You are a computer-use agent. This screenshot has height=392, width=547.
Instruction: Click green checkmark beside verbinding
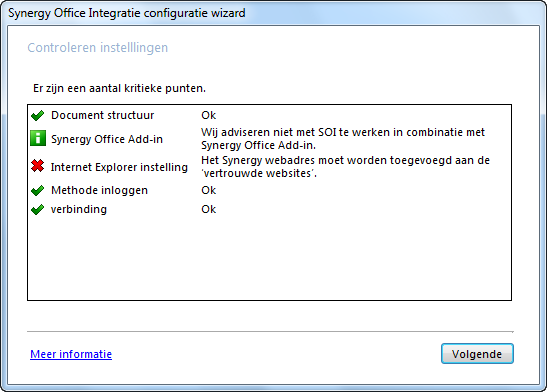coord(37,209)
